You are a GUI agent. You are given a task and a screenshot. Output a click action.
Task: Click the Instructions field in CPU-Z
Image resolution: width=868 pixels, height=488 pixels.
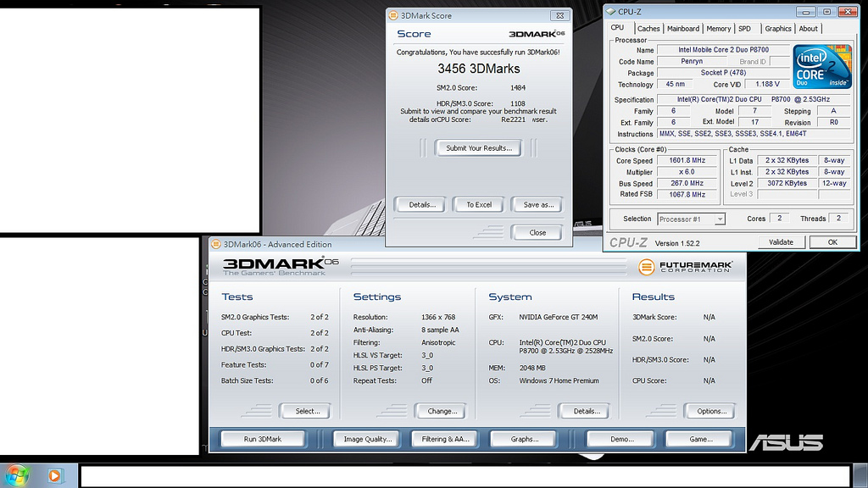coord(753,134)
